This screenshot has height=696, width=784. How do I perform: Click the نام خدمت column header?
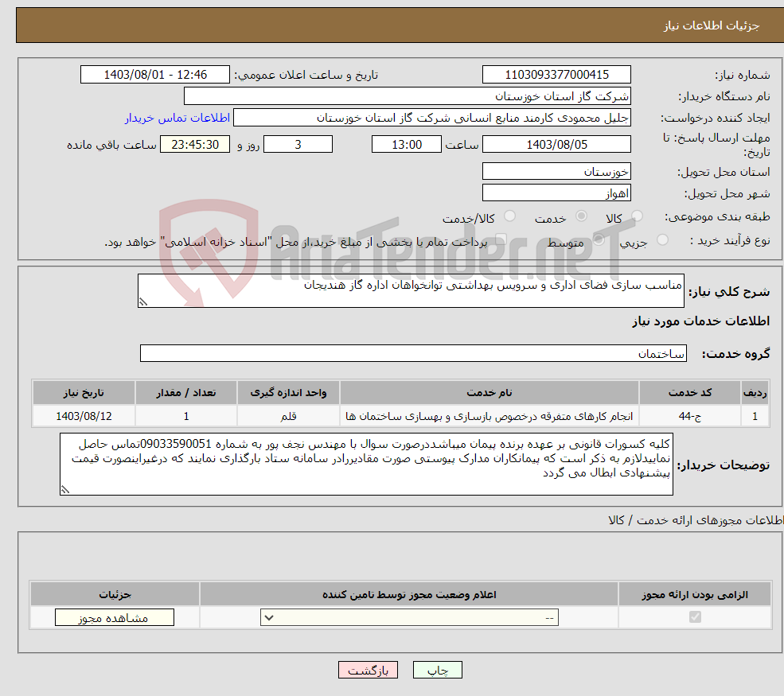tap(489, 392)
